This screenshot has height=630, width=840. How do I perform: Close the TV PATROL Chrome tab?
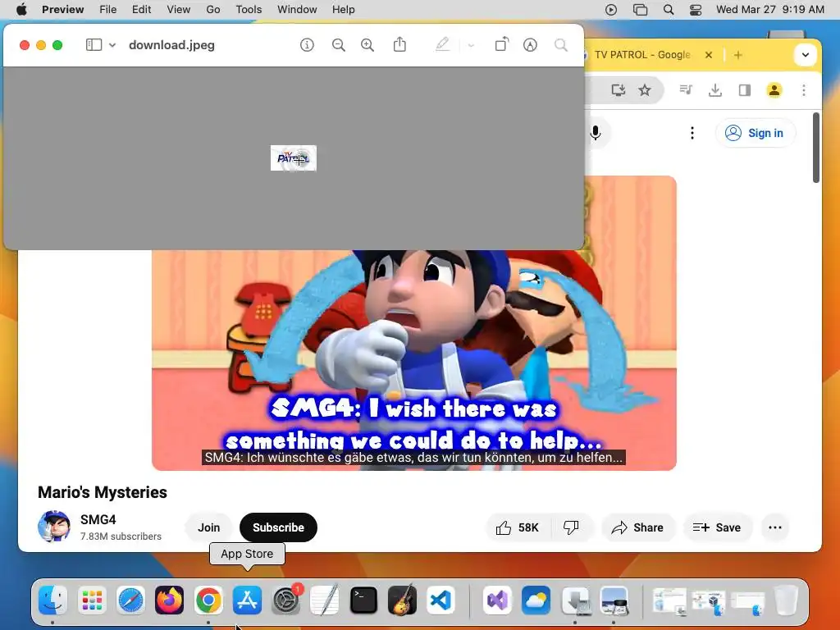708,55
